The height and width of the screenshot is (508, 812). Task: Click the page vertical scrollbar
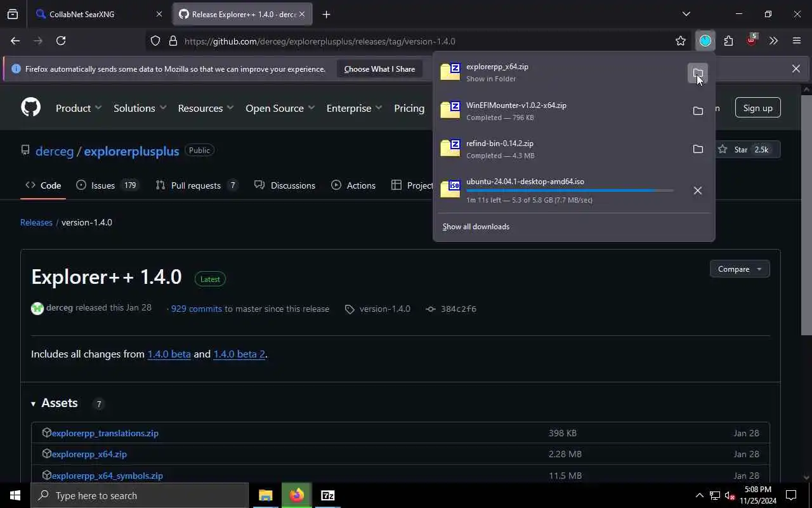click(x=806, y=216)
